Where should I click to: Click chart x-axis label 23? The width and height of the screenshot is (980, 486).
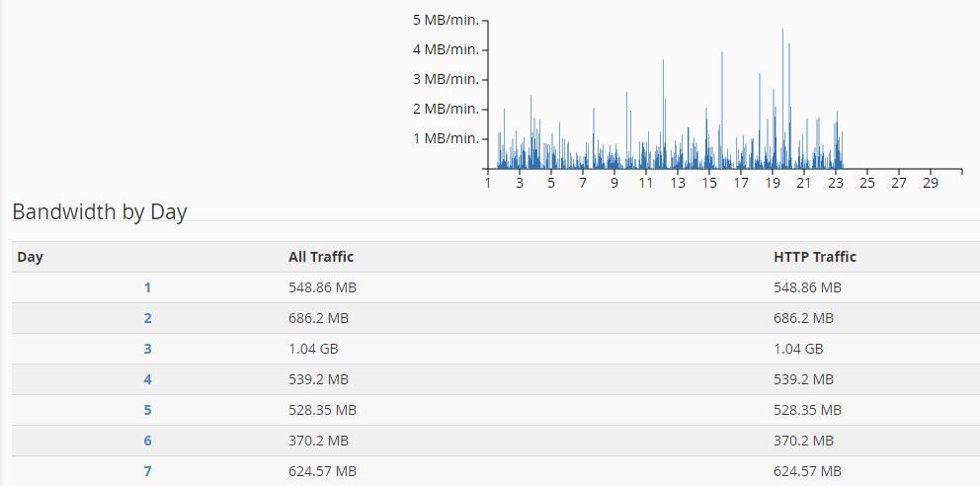[836, 183]
